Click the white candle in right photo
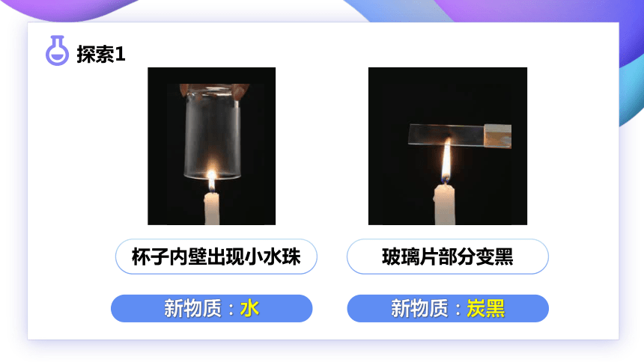Screen dimensions: 644x362 coord(444,204)
